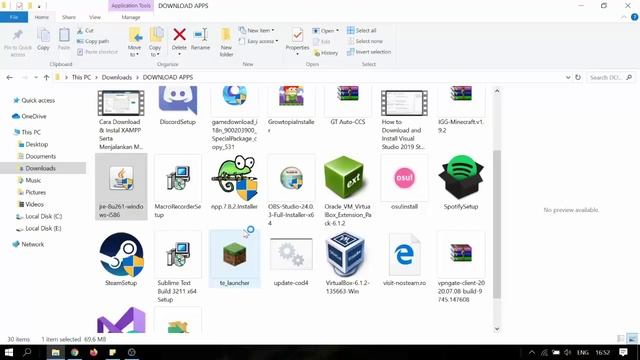
Task: Open Chrome from the taskbar
Action: [x=75, y=352]
